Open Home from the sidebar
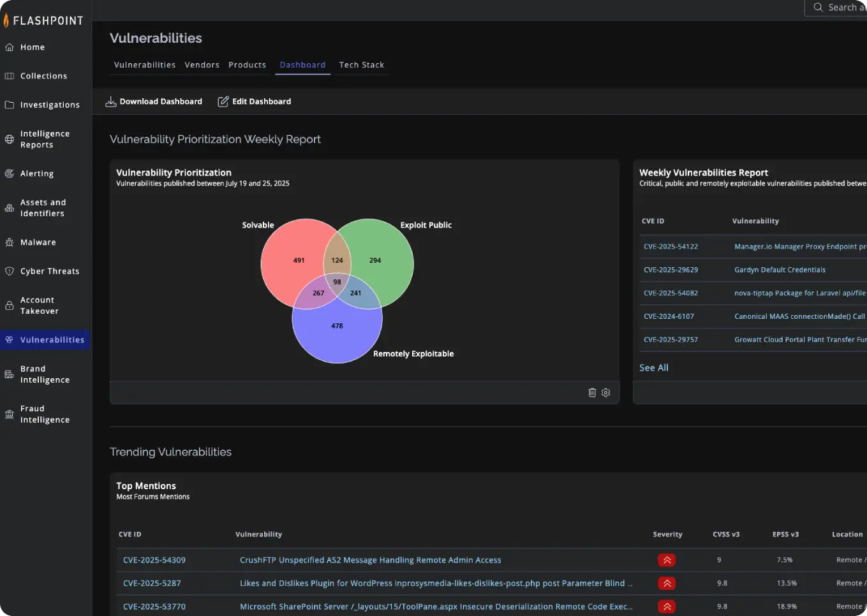The image size is (867, 616). [x=33, y=47]
